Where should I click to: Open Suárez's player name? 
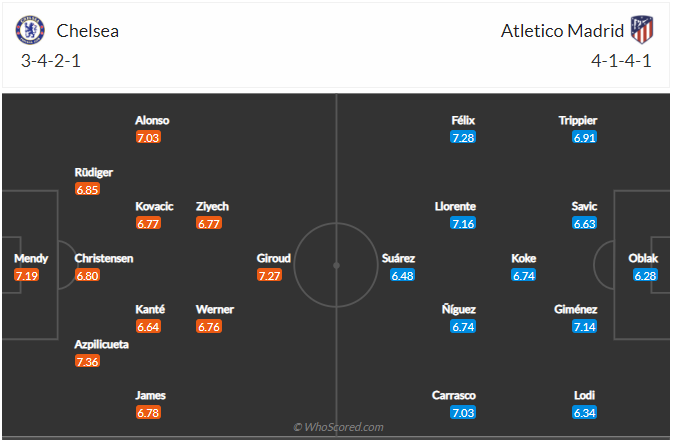398,258
